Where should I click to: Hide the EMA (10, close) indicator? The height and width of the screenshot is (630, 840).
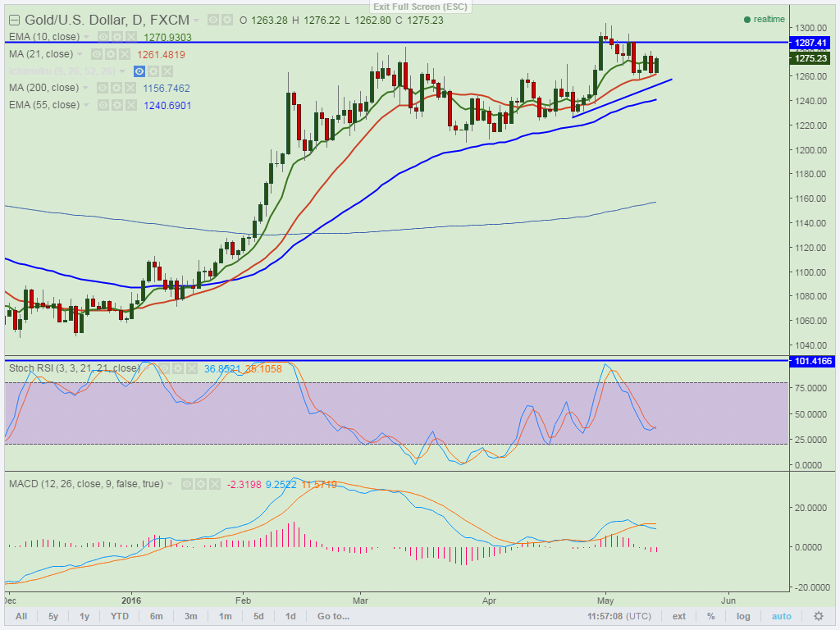pyautogui.click(x=103, y=37)
